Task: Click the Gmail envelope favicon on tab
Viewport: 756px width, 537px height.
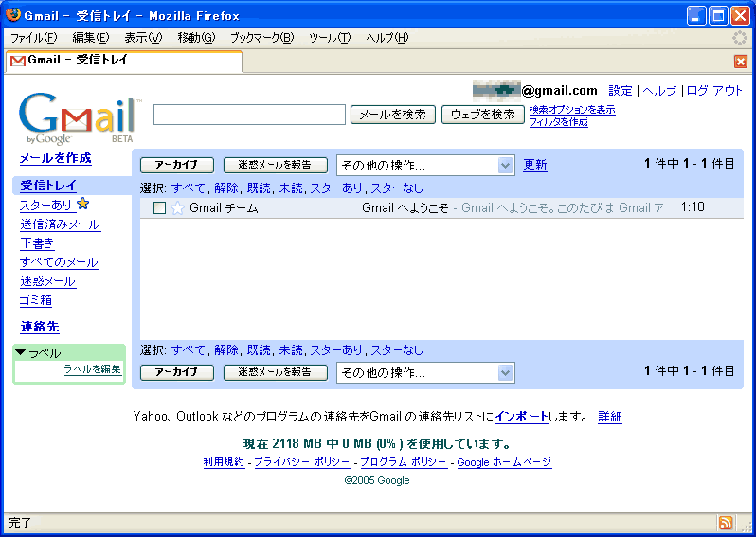Action: [x=17, y=61]
